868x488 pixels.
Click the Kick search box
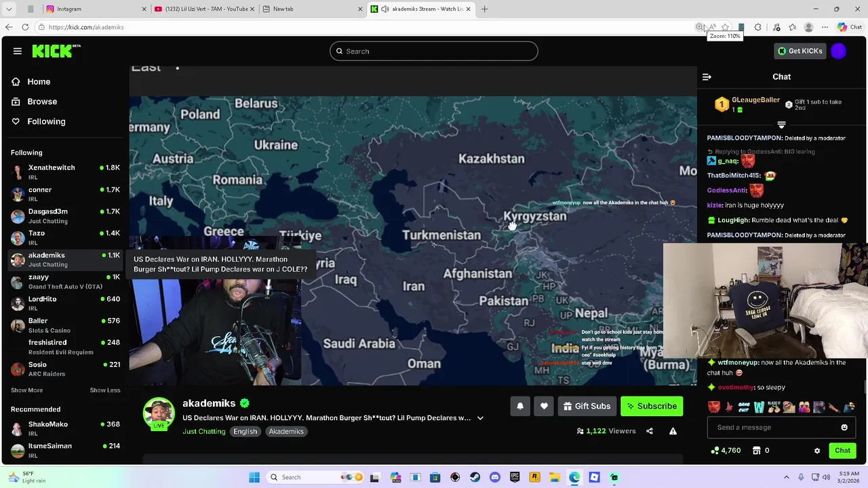pyautogui.click(x=434, y=51)
